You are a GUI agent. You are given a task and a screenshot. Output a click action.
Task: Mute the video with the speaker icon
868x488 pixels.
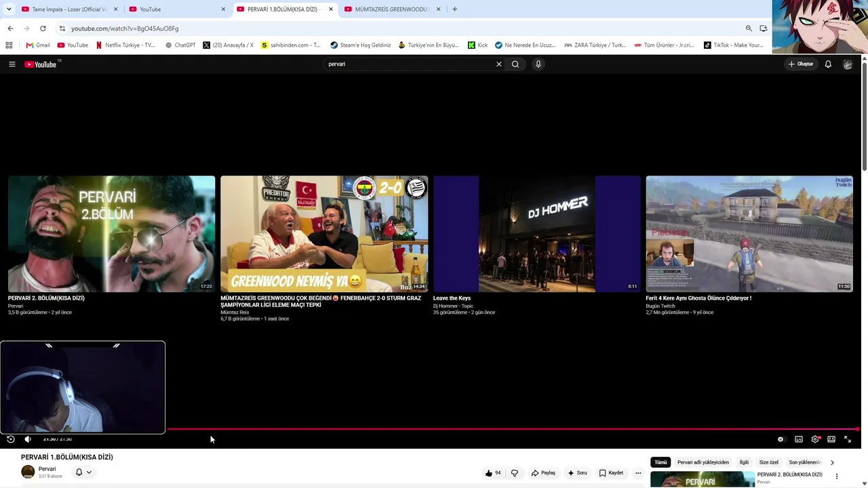tap(28, 439)
